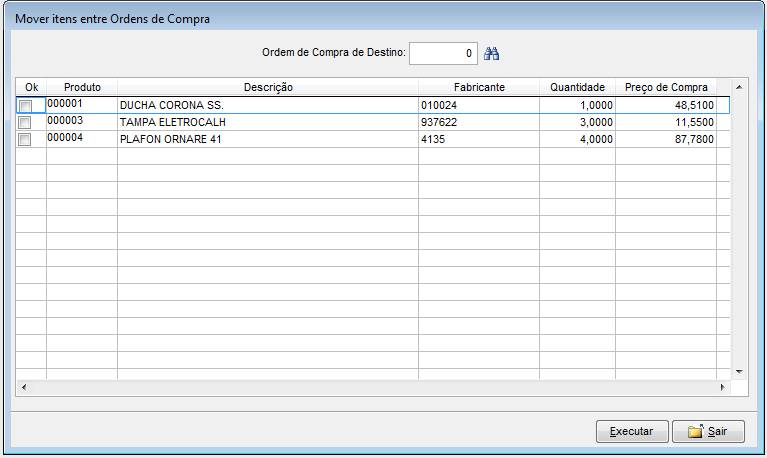Click the Preço de Compra column header
The height and width of the screenshot is (458, 767).
point(666,87)
